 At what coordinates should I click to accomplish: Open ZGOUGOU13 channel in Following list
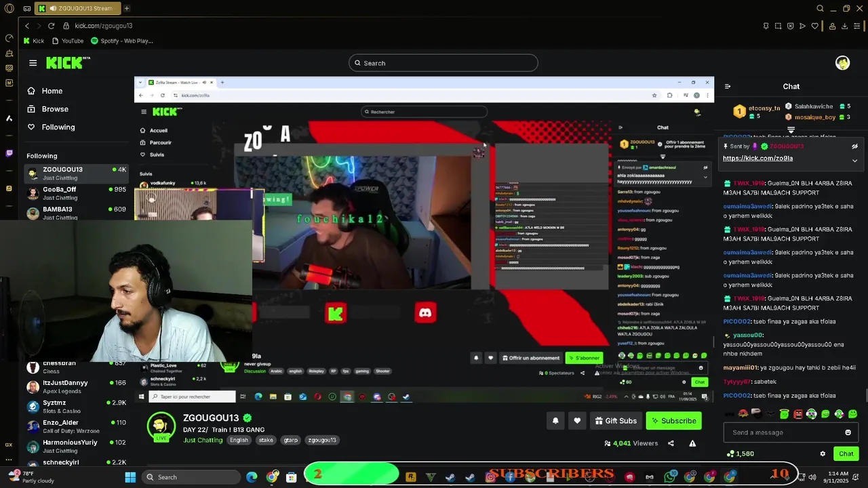click(x=76, y=174)
